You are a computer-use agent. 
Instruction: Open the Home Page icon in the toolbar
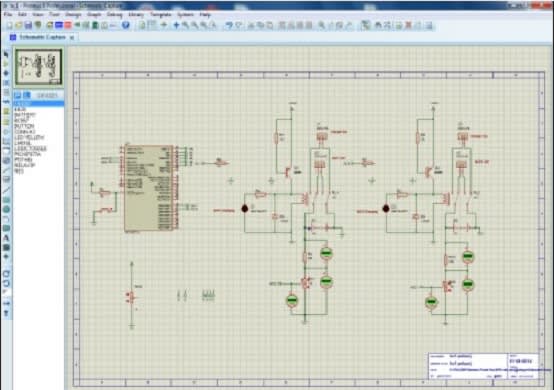coord(49,25)
